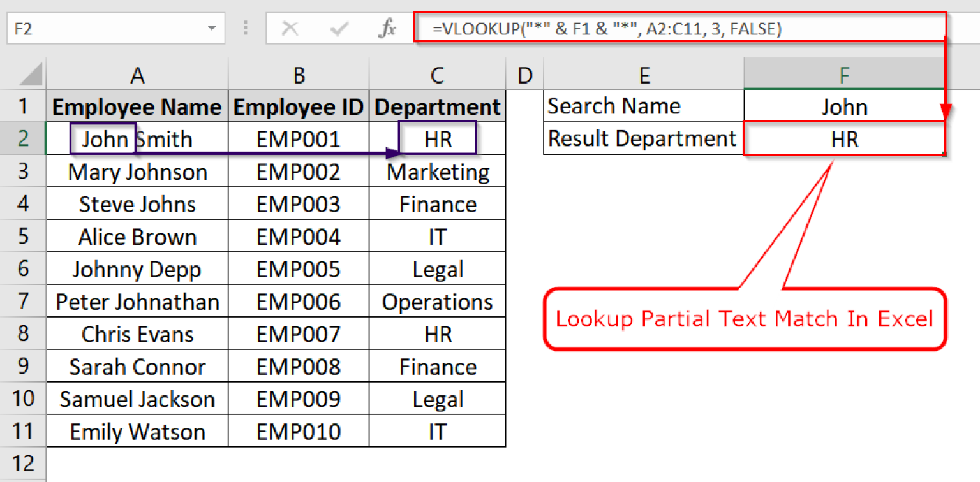Click the Department header cell

click(436, 106)
